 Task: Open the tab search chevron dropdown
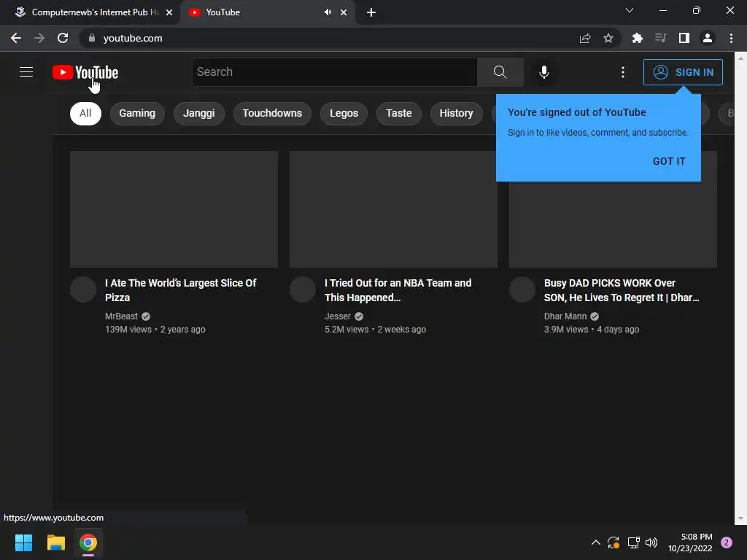pyautogui.click(x=630, y=10)
